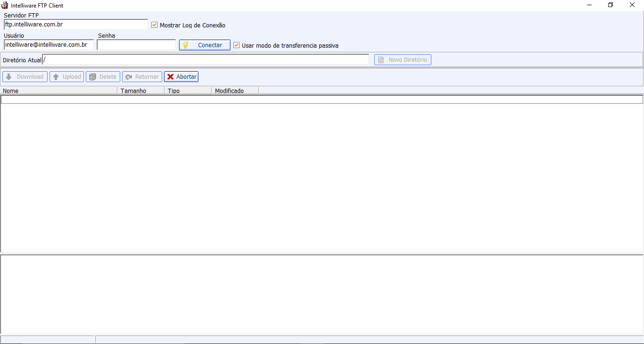The width and height of the screenshot is (644, 344).
Task: Sort by the Tipo column header
Action: 188,91
